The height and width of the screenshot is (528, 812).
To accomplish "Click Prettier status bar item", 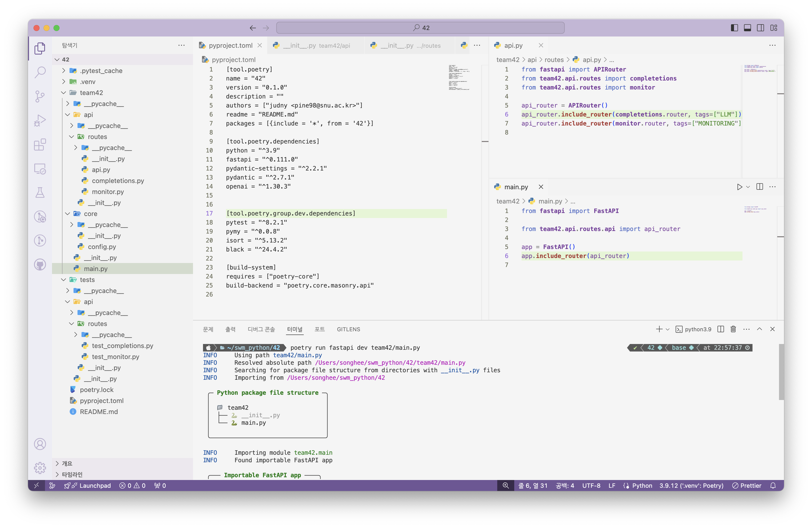I will (x=747, y=485).
